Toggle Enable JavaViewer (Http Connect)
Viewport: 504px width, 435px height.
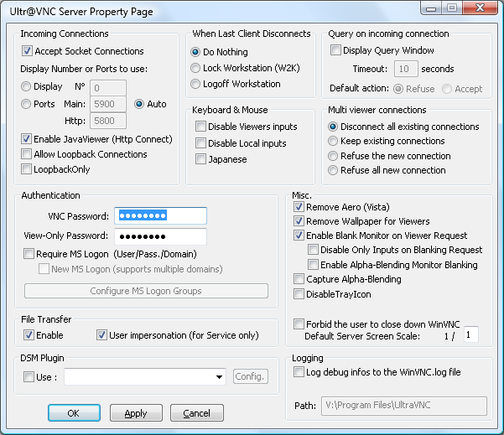point(28,139)
